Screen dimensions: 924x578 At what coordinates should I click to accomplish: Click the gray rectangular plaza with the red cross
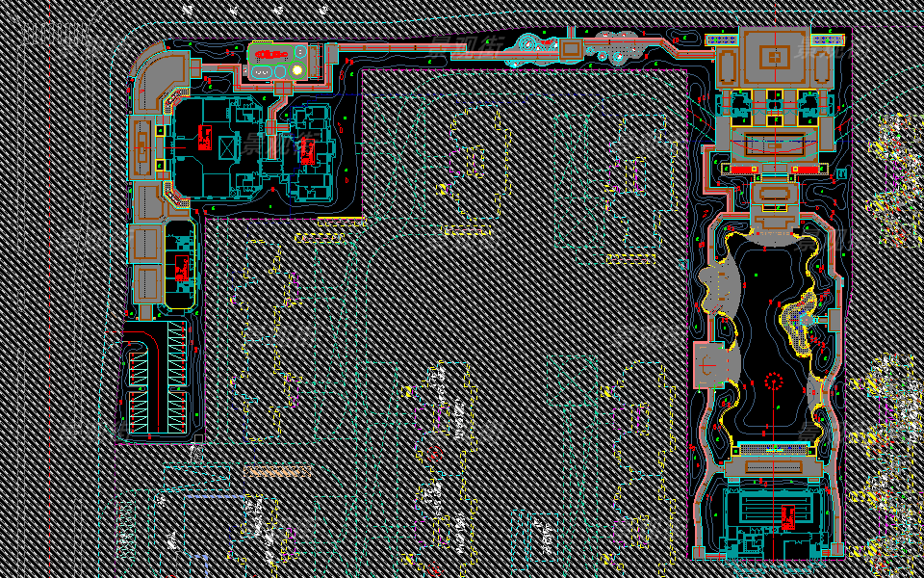tap(710, 364)
